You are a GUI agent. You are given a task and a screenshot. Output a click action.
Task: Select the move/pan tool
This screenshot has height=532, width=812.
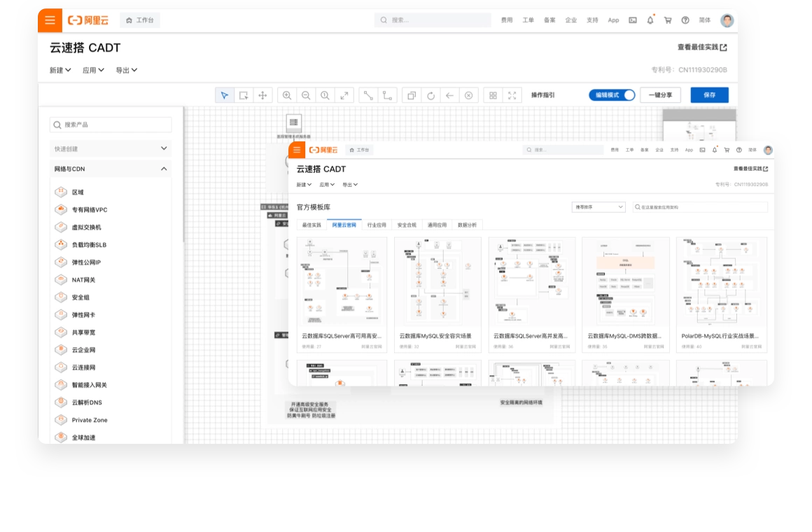(x=262, y=95)
